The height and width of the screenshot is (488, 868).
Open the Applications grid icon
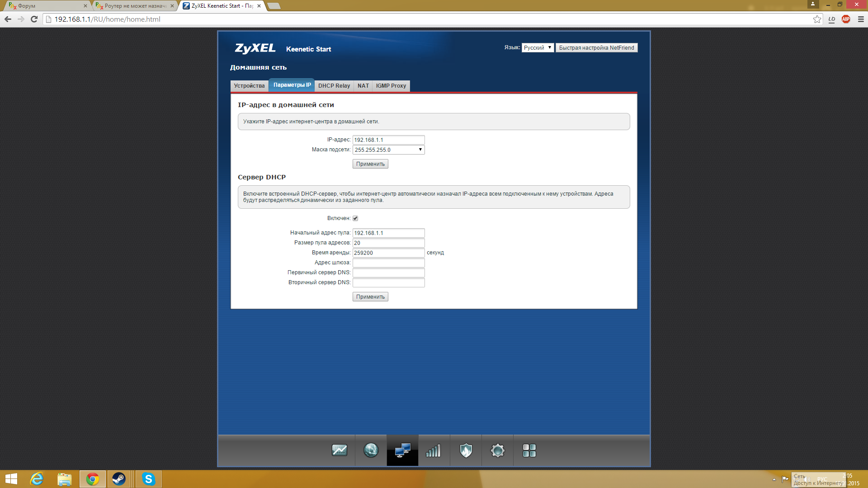pos(529,450)
